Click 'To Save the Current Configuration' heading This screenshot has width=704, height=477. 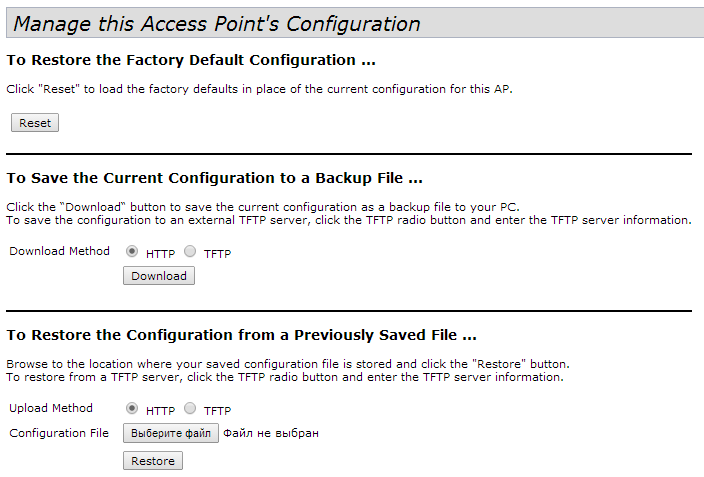pos(214,178)
